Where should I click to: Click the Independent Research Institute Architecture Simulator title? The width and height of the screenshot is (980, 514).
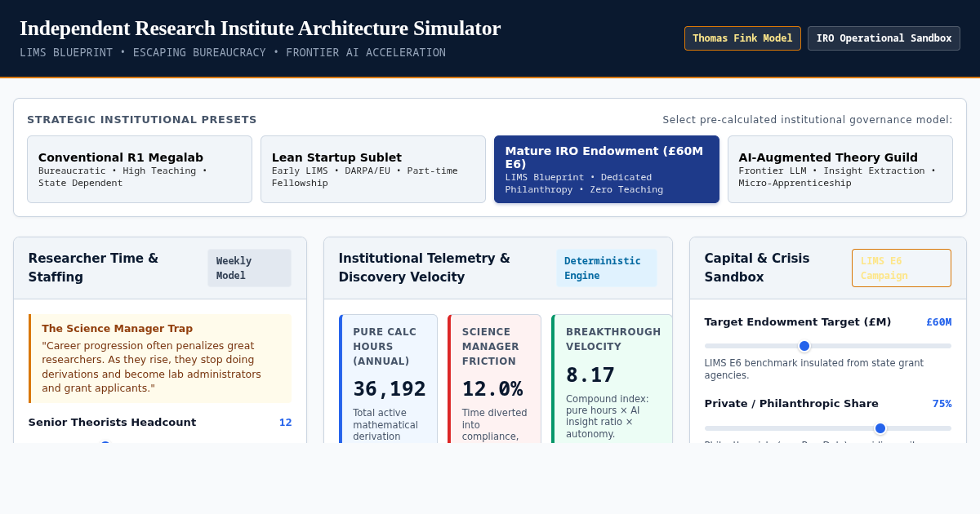pyautogui.click(x=260, y=28)
